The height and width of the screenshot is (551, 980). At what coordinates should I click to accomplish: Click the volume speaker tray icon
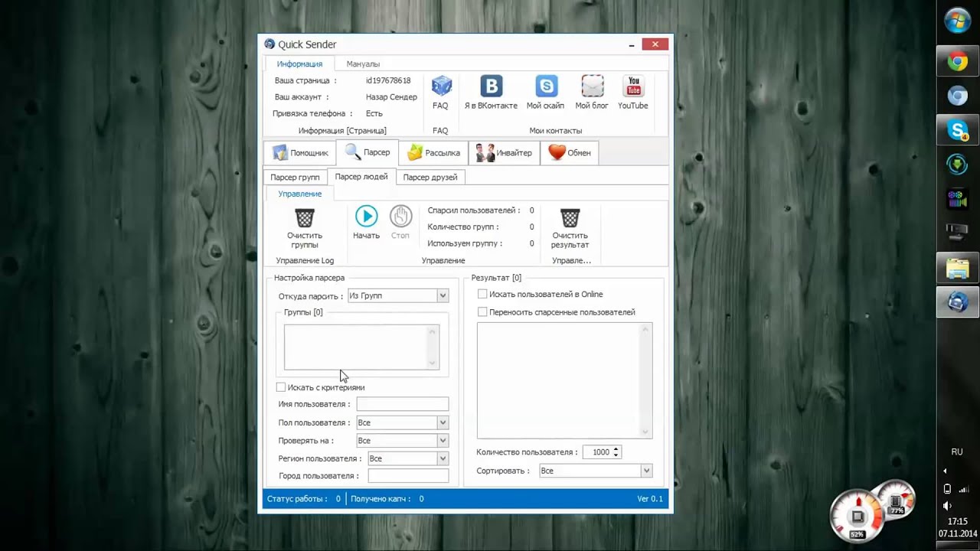pyautogui.click(x=947, y=506)
